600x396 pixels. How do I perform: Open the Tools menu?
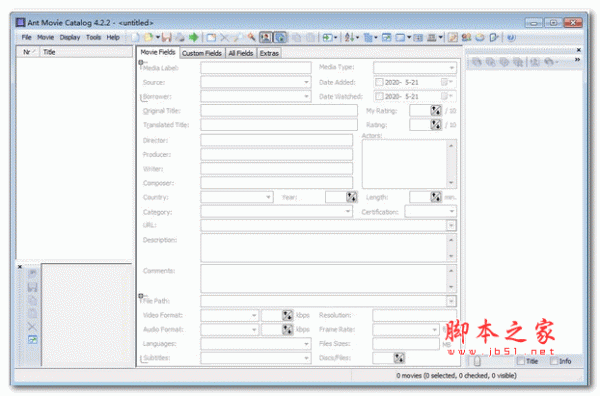93,37
